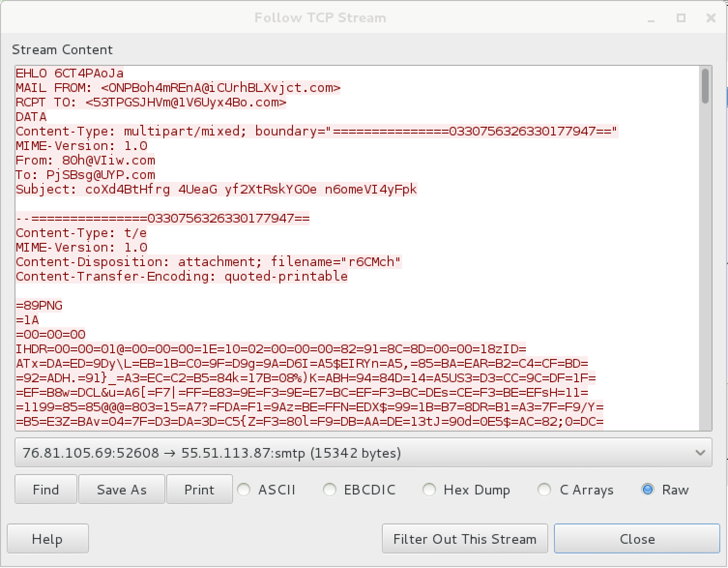The height and width of the screenshot is (568, 728).
Task: Click the line starting with '=92=ADH'
Action: tap(306, 378)
